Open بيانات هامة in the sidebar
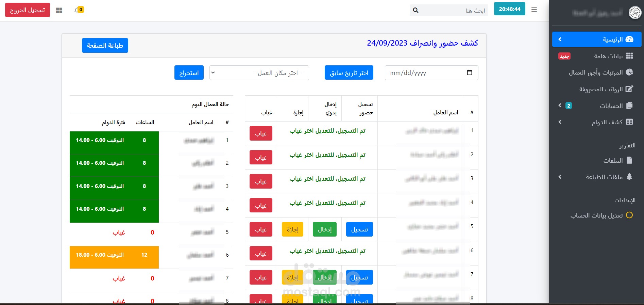 tap(597, 56)
